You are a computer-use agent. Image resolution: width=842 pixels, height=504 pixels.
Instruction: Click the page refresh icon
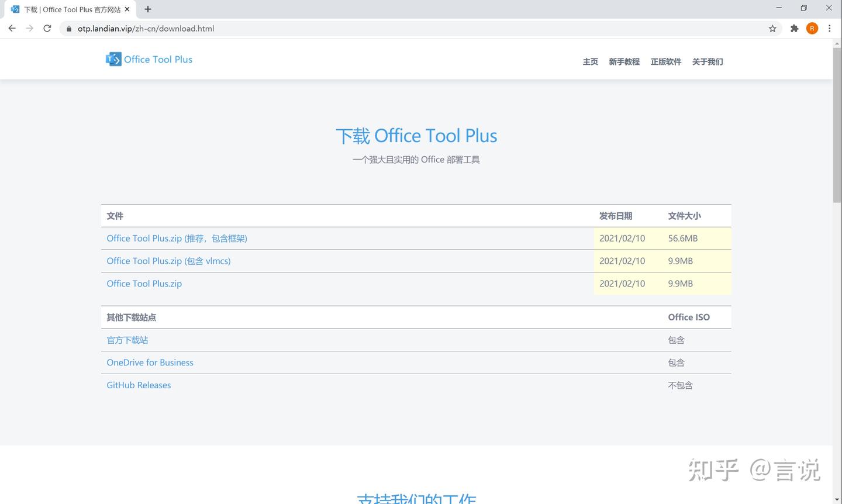pos(47,28)
